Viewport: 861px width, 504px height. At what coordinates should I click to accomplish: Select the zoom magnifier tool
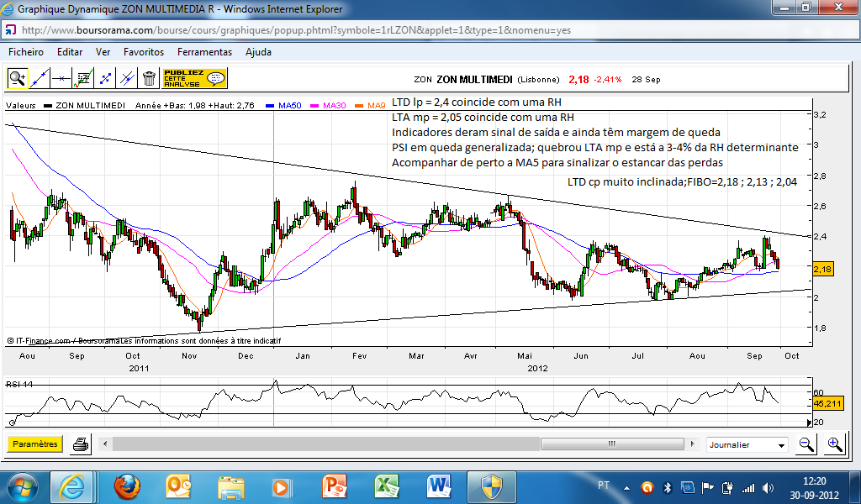(18, 78)
